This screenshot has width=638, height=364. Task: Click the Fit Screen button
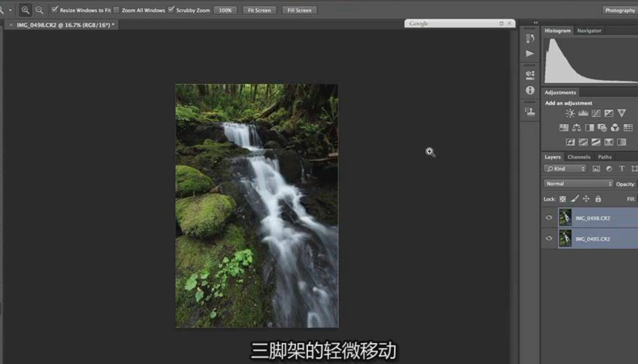[x=259, y=10]
